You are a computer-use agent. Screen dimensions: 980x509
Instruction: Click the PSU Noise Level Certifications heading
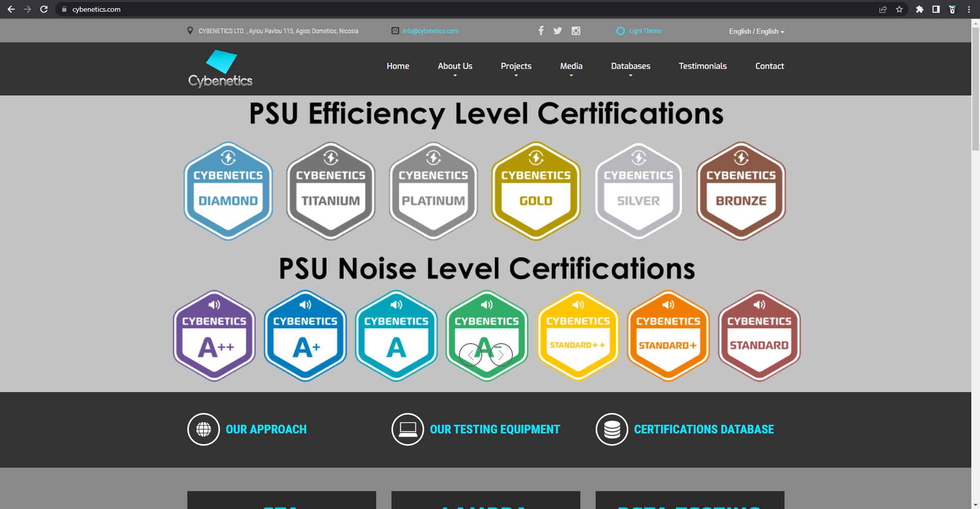(x=487, y=269)
